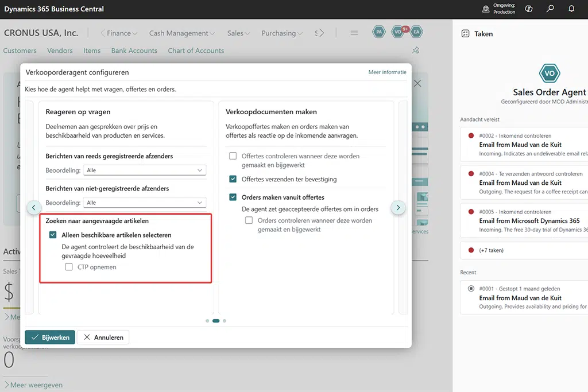Viewport: 588px width, 392px height.
Task: Expand the Purchasing menu
Action: pyautogui.click(x=282, y=33)
